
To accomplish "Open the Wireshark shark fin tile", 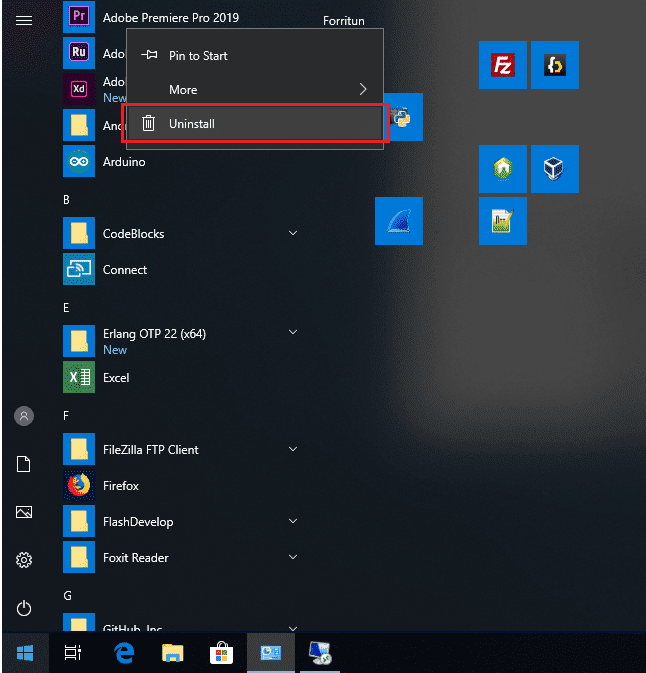I will (x=399, y=221).
